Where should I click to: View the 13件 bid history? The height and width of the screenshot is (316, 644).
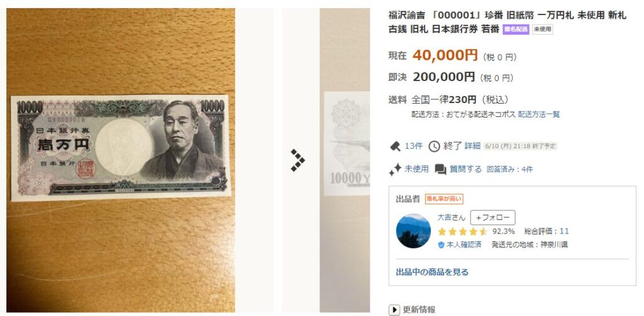click(414, 146)
